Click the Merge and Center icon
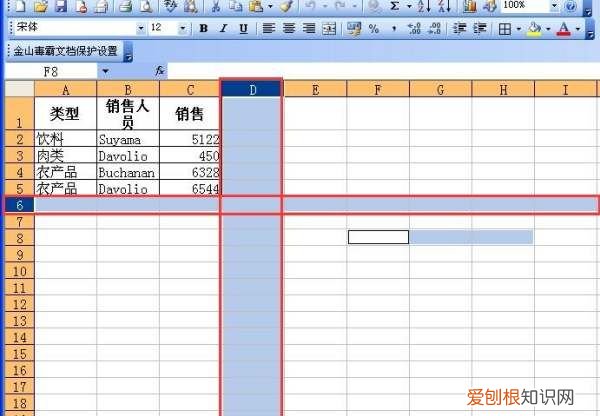600x416 pixels. tap(329, 28)
